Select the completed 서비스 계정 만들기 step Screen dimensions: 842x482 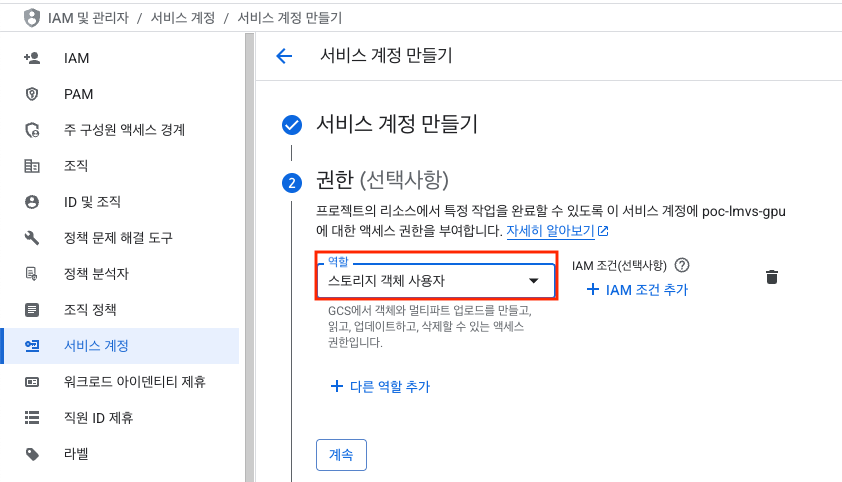pos(397,125)
